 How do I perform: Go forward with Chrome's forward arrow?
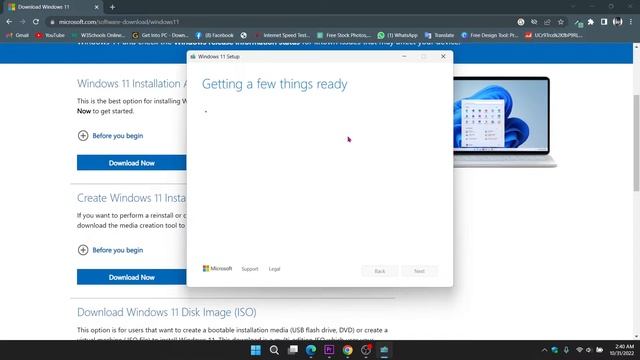coord(22,22)
